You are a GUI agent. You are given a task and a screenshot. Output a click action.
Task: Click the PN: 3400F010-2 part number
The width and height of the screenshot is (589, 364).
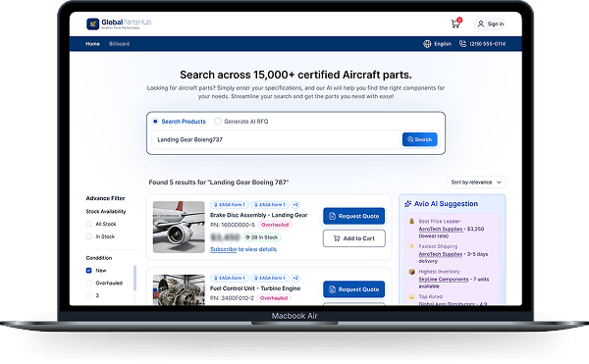[x=232, y=298]
